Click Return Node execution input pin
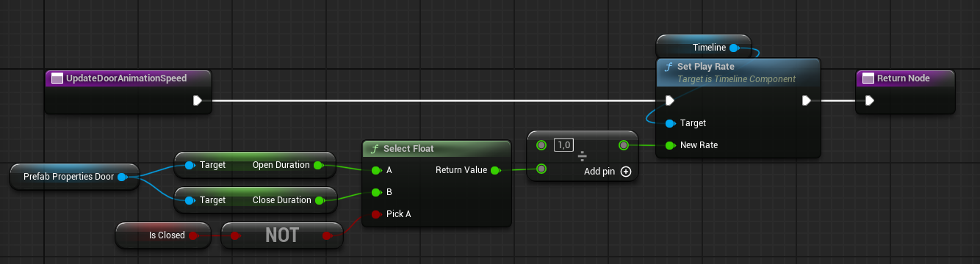 coord(870,100)
